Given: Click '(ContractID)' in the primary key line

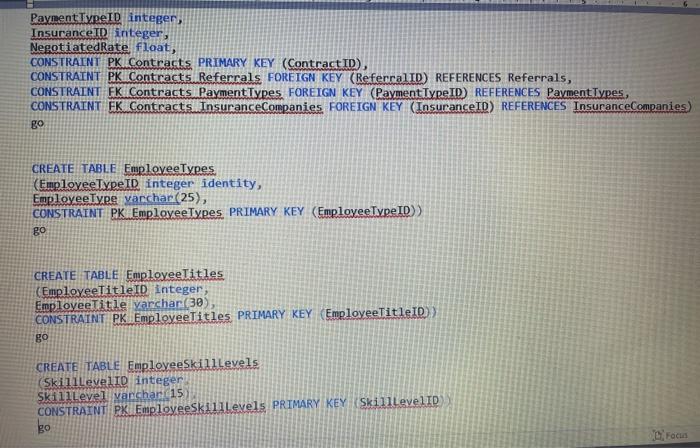Looking at the screenshot, I should (321, 63).
